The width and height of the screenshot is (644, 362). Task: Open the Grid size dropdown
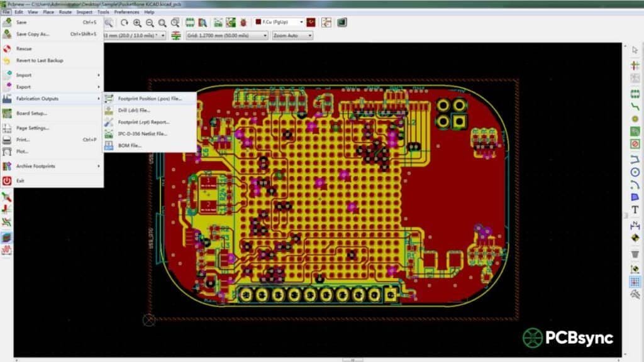click(226, 36)
